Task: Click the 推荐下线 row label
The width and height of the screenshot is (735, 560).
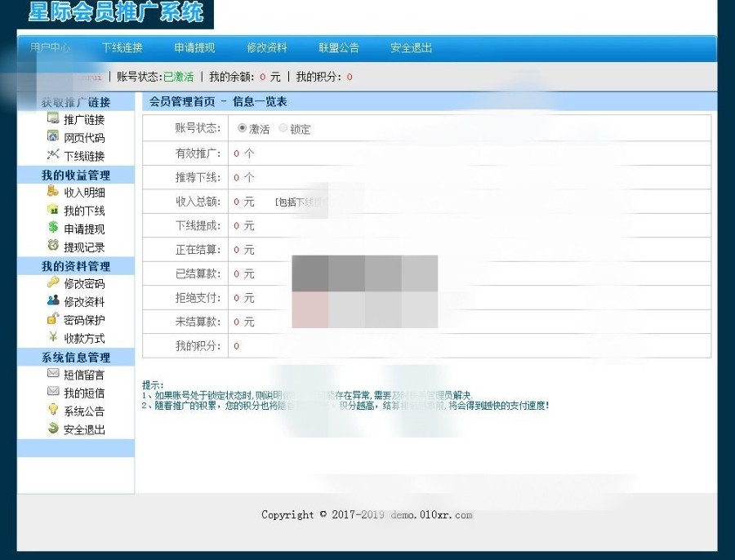Action: click(198, 178)
